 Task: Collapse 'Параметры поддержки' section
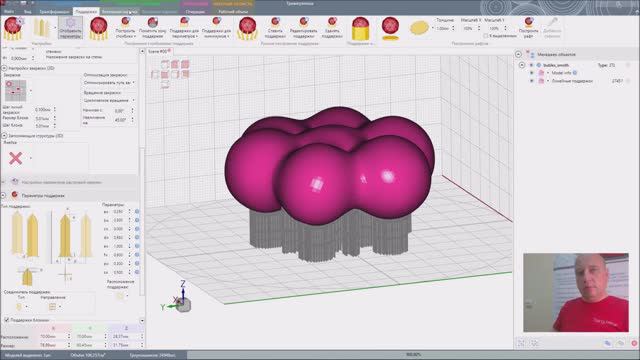(4, 196)
